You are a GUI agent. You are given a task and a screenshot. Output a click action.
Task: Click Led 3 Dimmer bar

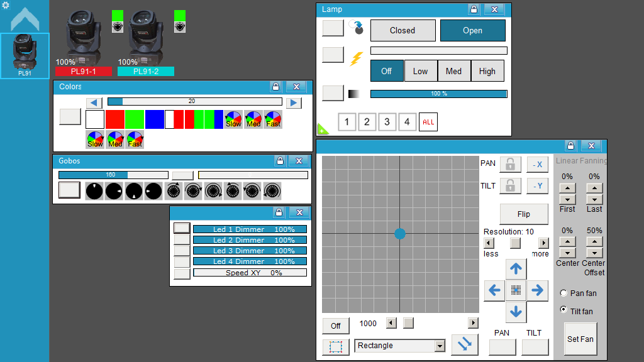[x=250, y=251]
